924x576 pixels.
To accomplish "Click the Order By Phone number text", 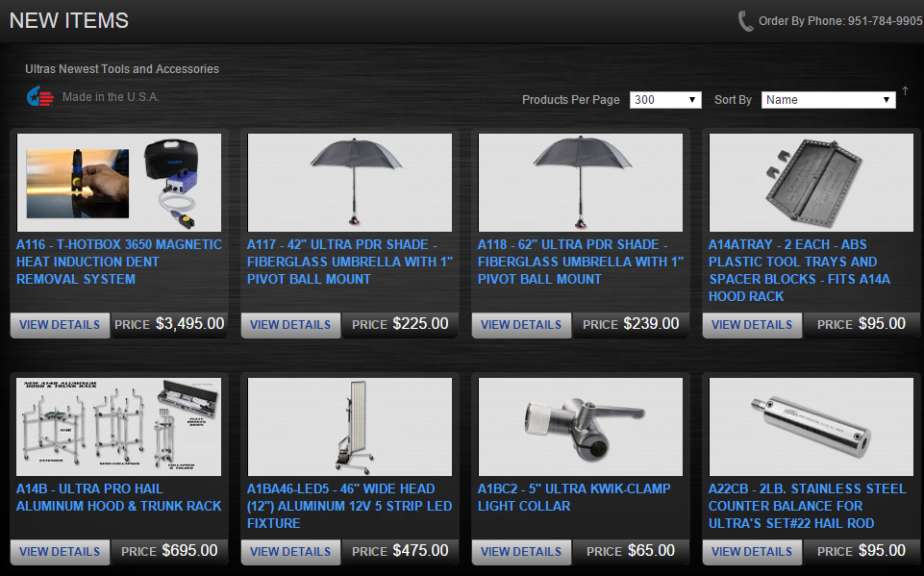I will click(840, 21).
